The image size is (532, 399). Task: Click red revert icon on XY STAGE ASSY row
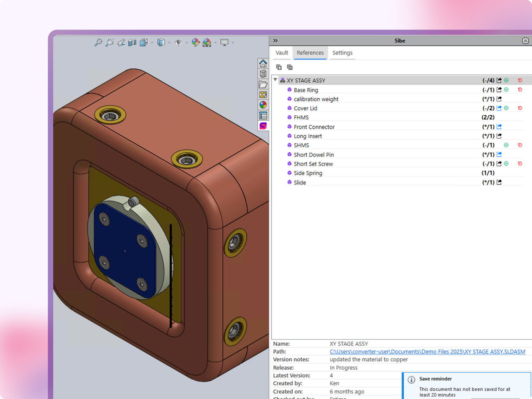[520, 80]
